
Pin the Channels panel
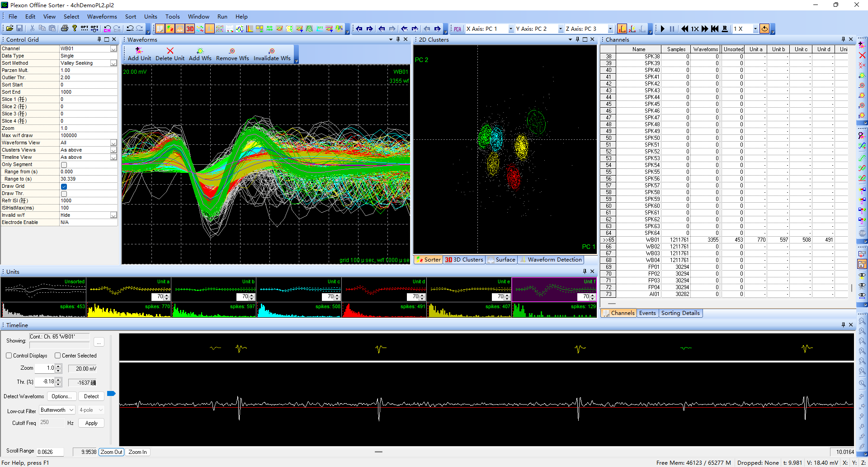tap(843, 39)
